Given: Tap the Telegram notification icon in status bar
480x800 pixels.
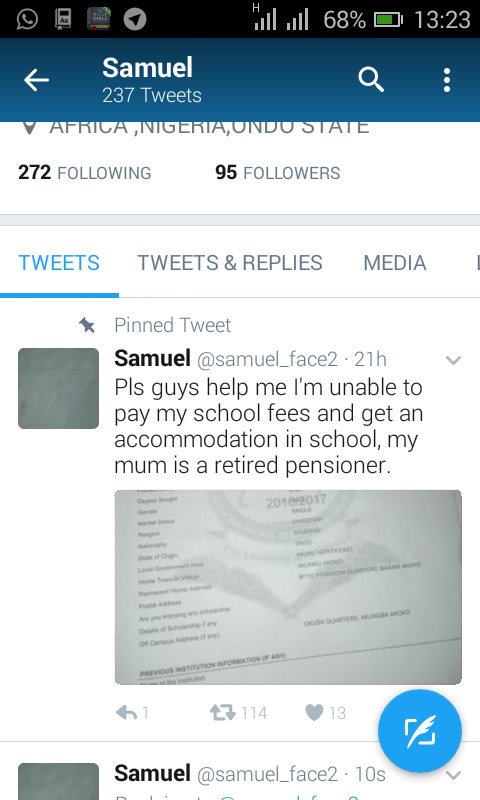Looking at the screenshot, I should coord(135,19).
